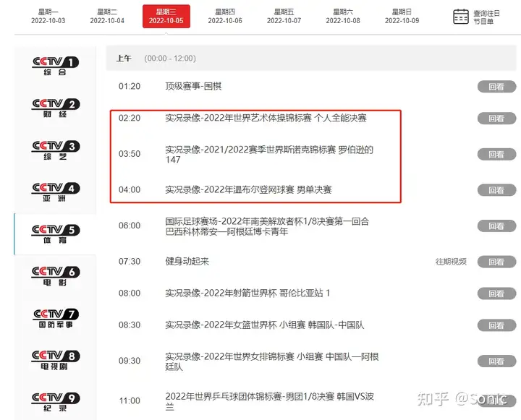
Task: Click program 2022年温布尔登网球赛 男单决赛
Action: [x=248, y=189]
